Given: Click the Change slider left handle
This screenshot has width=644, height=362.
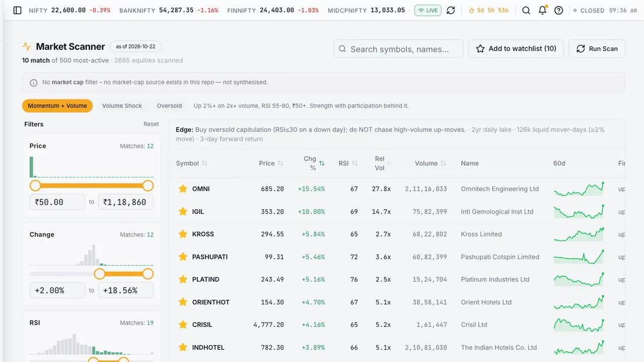Looking at the screenshot, I should [x=100, y=274].
